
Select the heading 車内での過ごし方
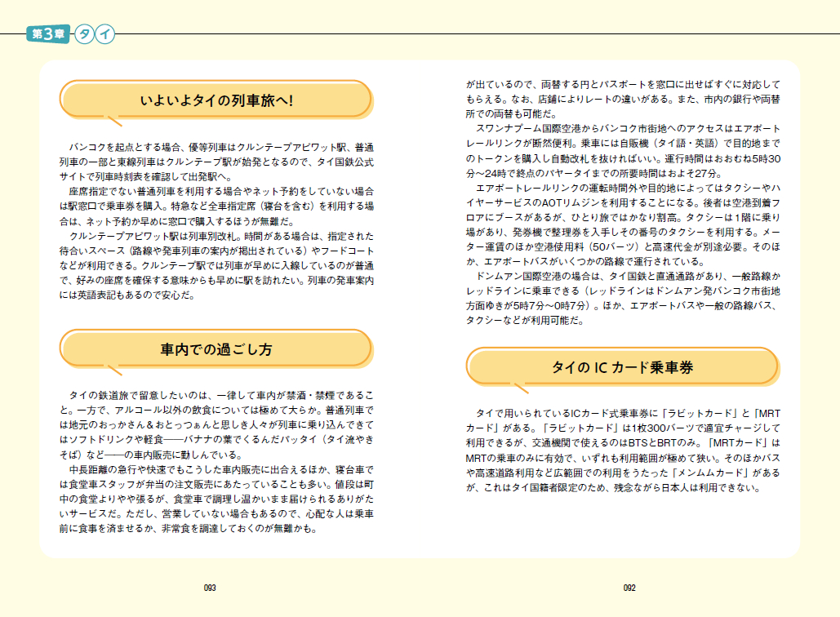click(x=216, y=350)
